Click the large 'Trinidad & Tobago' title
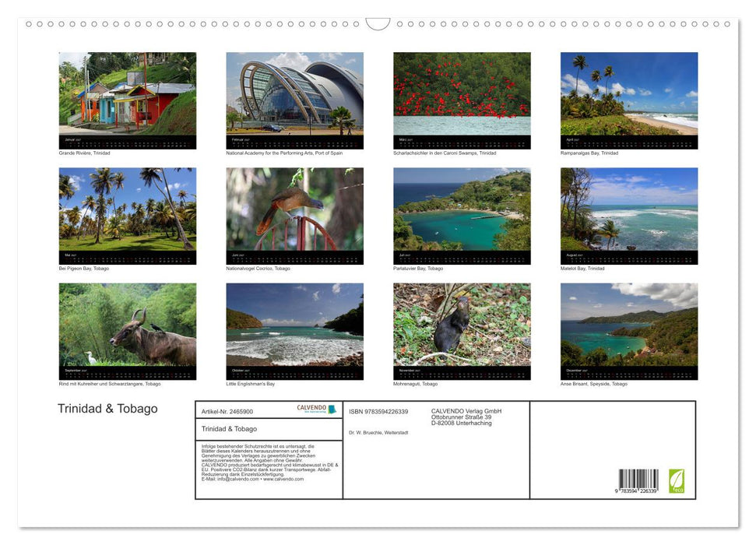756x545 pixels. [x=107, y=409]
